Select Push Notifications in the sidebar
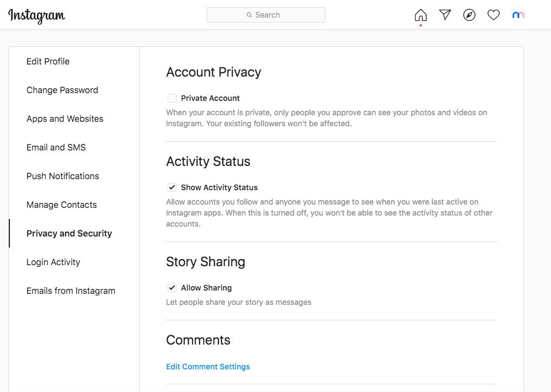Viewport: 551px width, 392px height. [62, 176]
